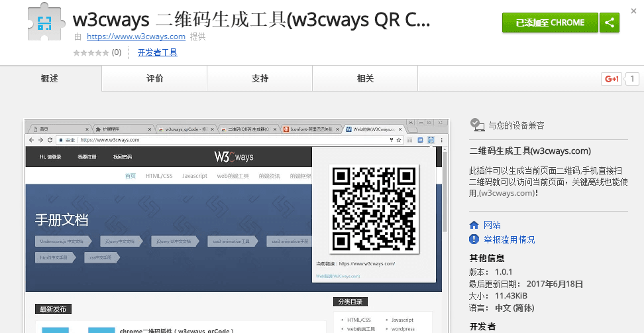Viewport: 644px width, 333px height.
Task: Switch to the 支持 tab
Action: (x=260, y=78)
